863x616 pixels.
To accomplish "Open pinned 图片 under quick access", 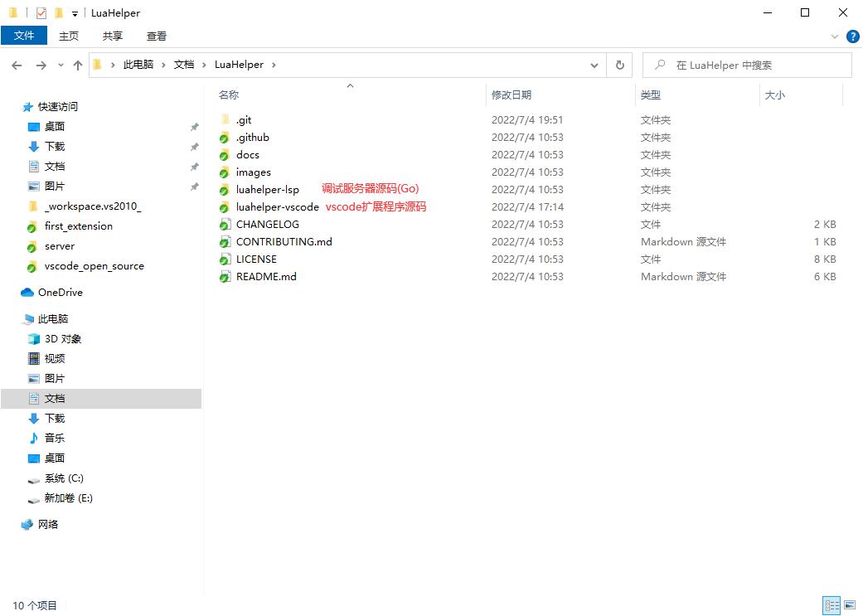I will tap(55, 186).
